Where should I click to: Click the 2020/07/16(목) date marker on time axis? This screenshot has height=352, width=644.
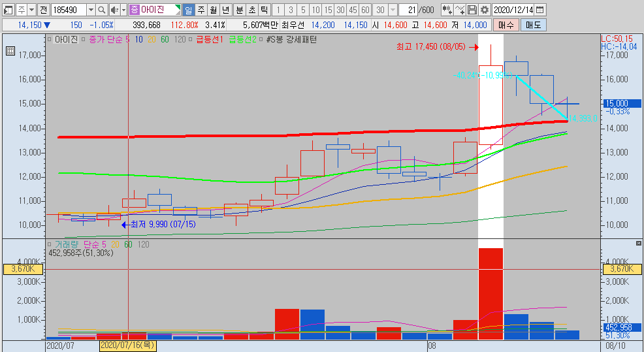pos(128,345)
